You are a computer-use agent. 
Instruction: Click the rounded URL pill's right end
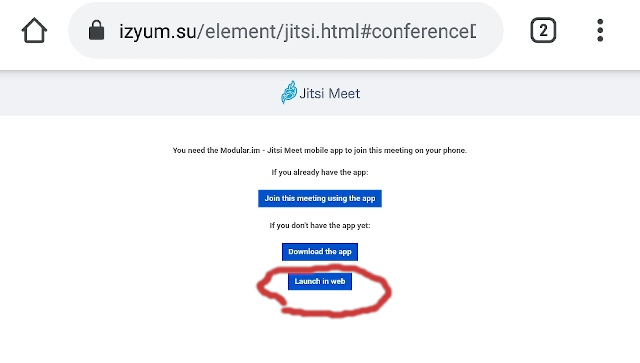pos(490,31)
